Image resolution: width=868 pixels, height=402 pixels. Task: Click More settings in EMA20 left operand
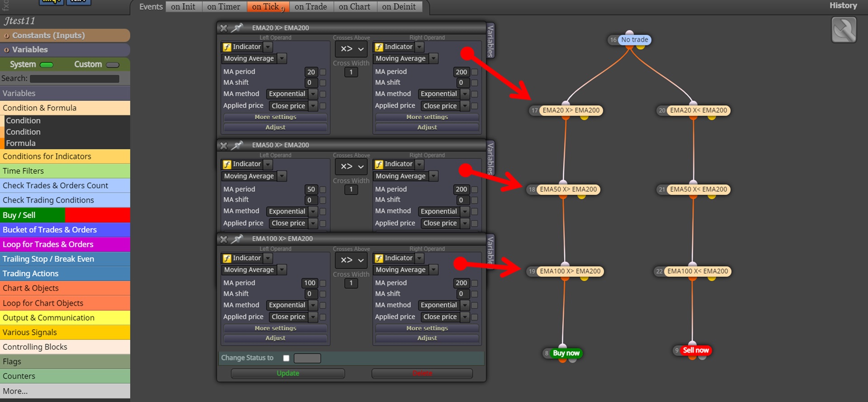(x=275, y=117)
